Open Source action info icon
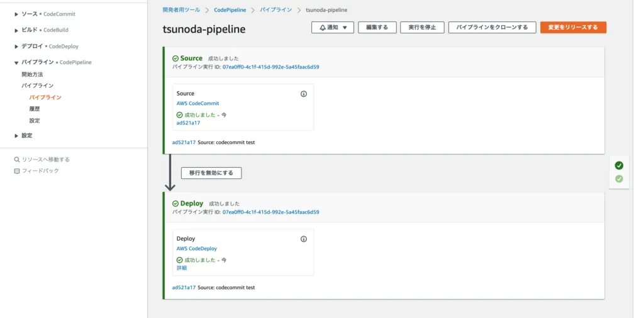Viewport: 644px width, 318px height. (304, 94)
